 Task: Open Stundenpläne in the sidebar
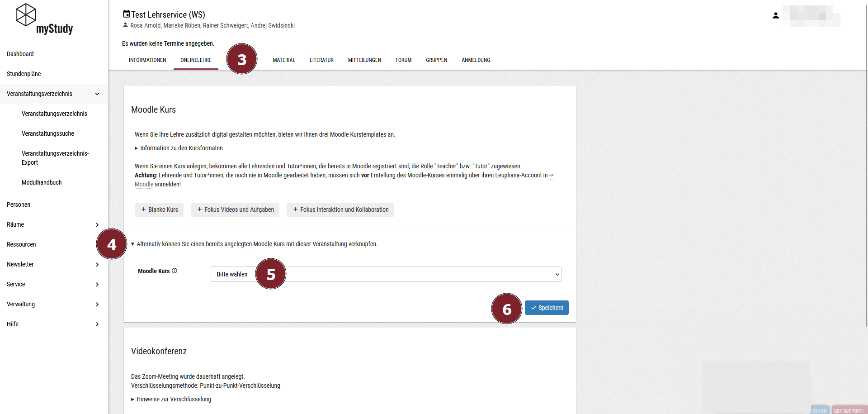(x=24, y=74)
